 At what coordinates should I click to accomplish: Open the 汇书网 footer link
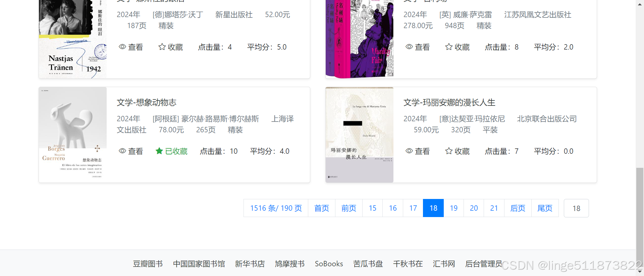(x=444, y=264)
